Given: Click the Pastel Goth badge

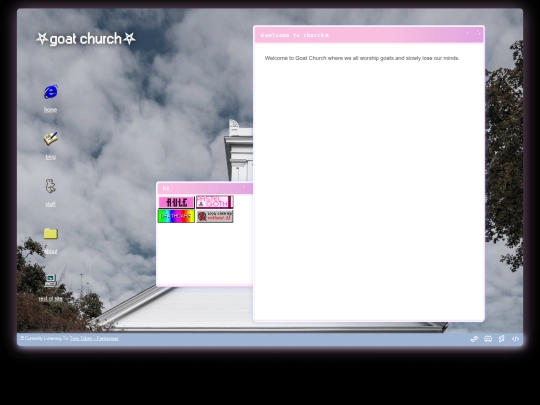Looking at the screenshot, I should coord(215,202).
